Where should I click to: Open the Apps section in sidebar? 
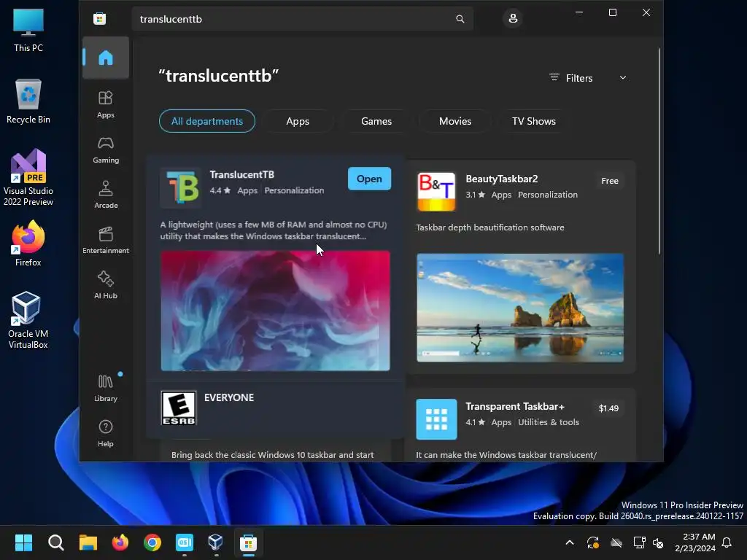coord(106,105)
